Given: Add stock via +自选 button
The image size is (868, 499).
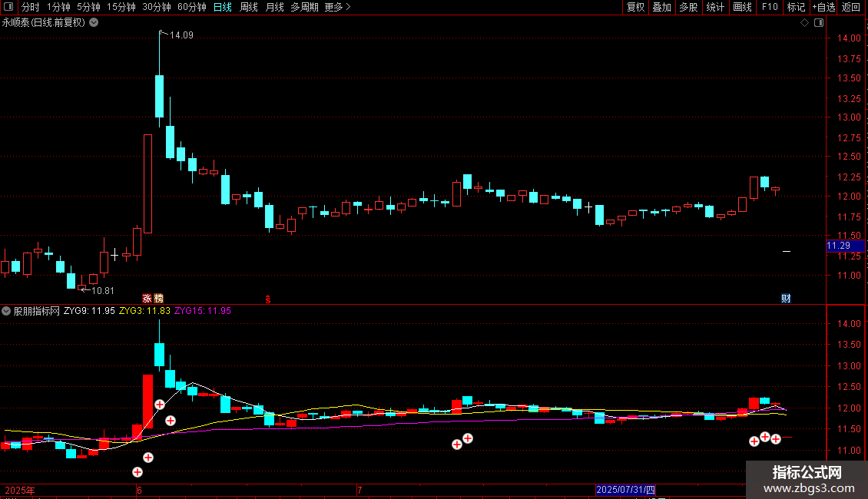Looking at the screenshot, I should pyautogui.click(x=823, y=7).
